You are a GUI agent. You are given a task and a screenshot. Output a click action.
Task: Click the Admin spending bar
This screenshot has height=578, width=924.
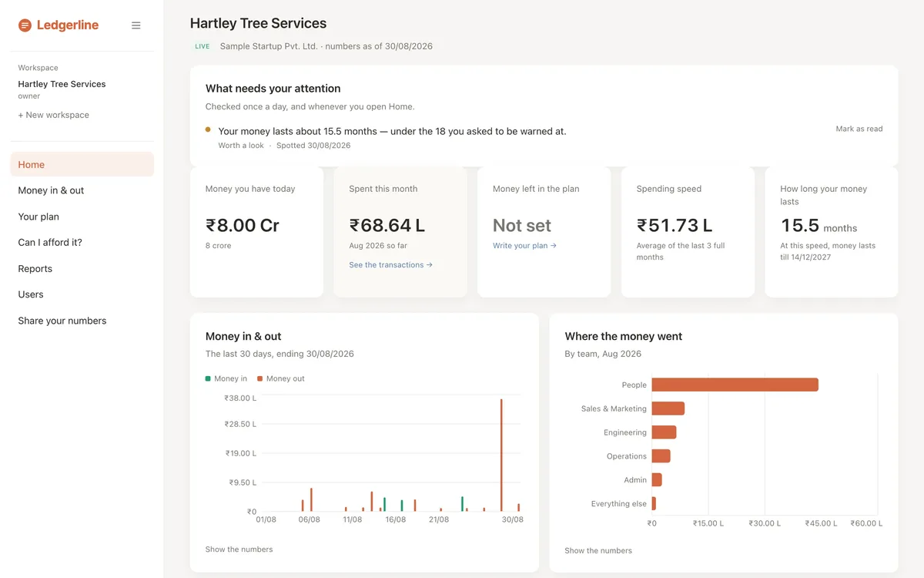(x=657, y=479)
